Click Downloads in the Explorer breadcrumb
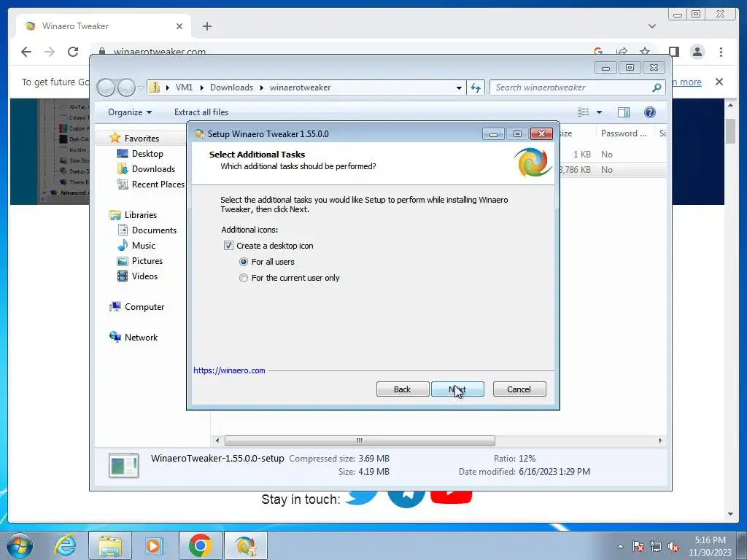This screenshot has height=560, width=747. coord(231,87)
